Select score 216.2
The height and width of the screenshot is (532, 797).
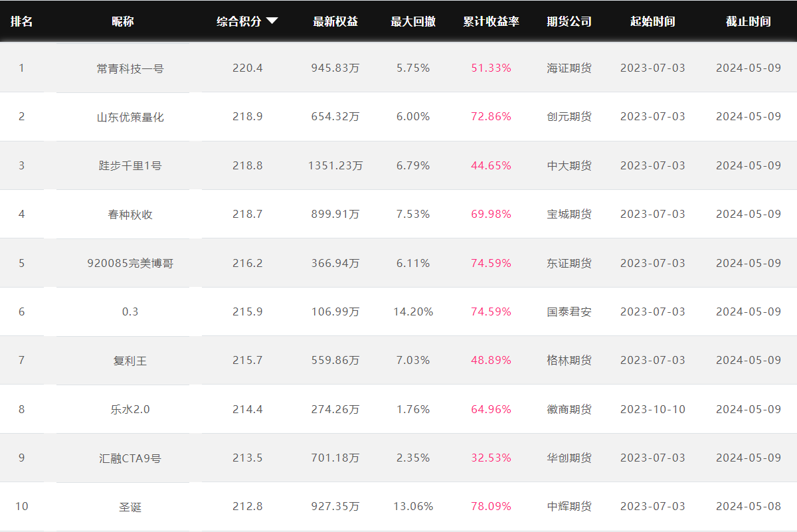248,263
